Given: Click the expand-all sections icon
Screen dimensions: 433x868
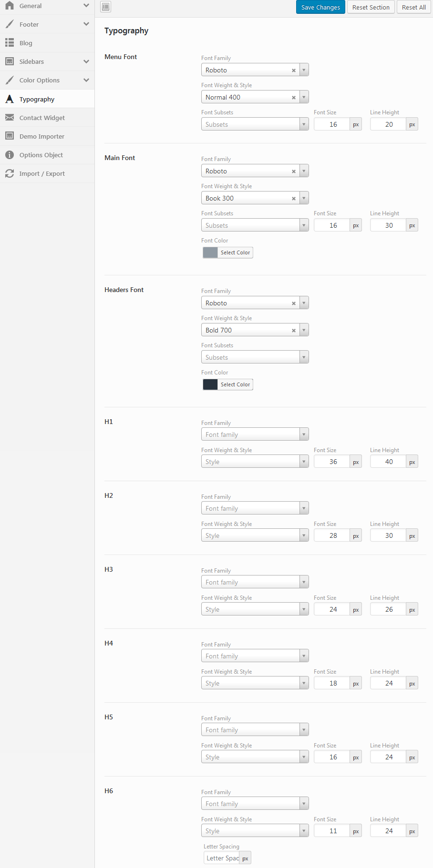Looking at the screenshot, I should point(106,7).
